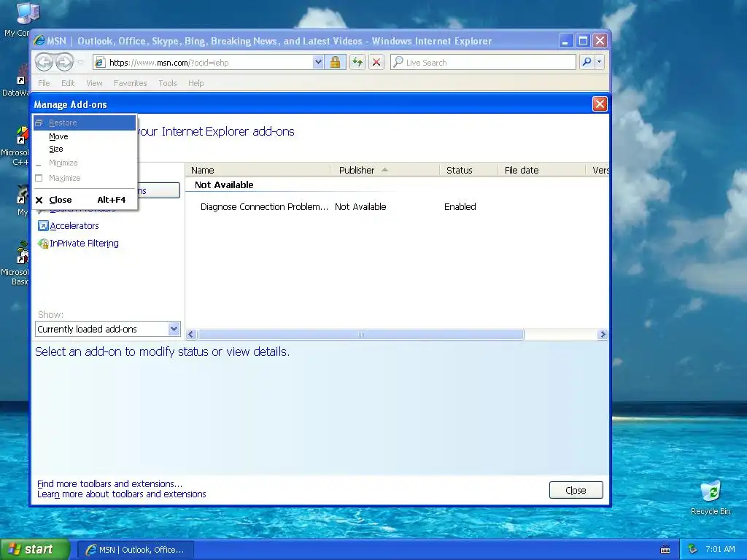747x560 pixels.
Task: Click the Refresh page icon
Action: 357,62
